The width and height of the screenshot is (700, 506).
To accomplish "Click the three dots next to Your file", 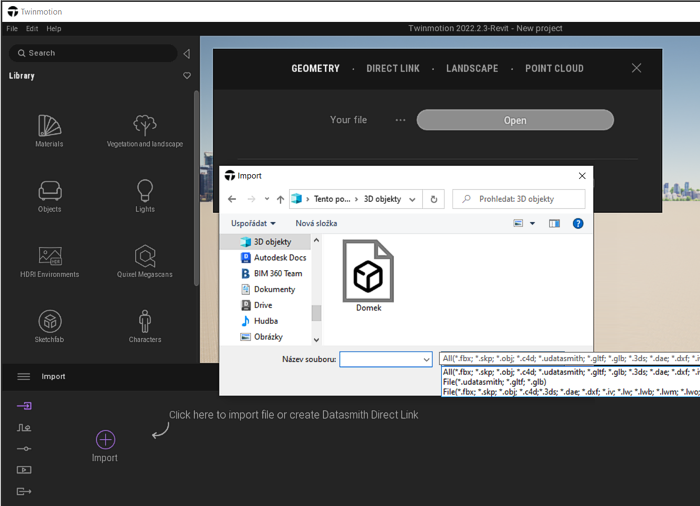I will click(x=400, y=120).
